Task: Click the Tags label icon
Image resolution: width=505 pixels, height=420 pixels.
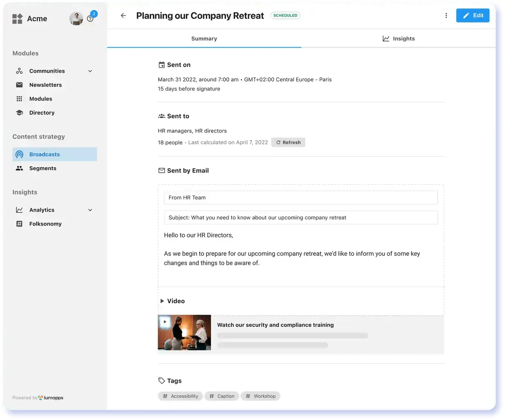Action: pyautogui.click(x=162, y=381)
